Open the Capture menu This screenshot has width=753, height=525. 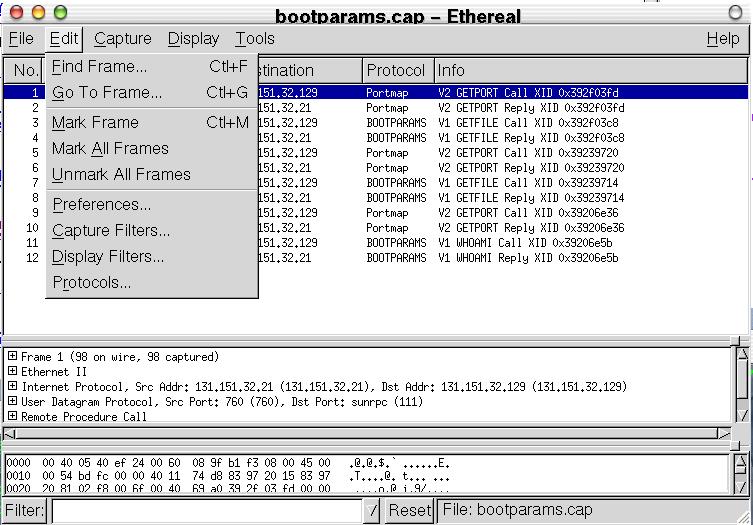pyautogui.click(x=122, y=39)
